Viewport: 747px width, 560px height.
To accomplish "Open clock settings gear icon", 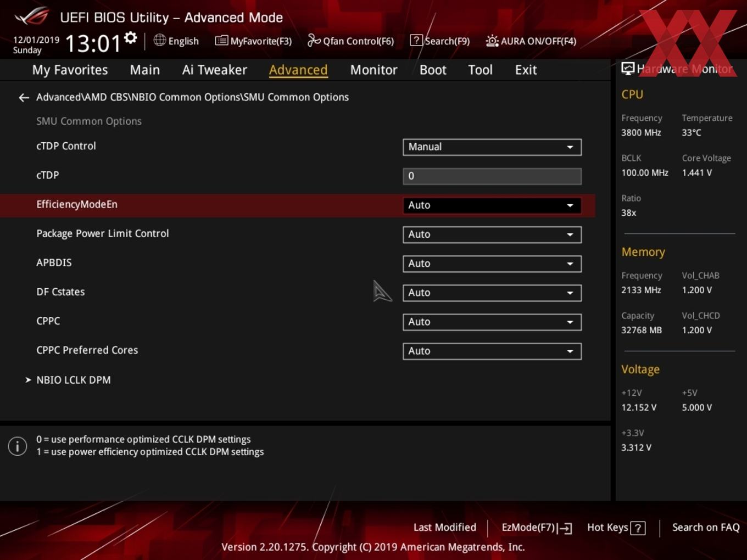I will (130, 38).
